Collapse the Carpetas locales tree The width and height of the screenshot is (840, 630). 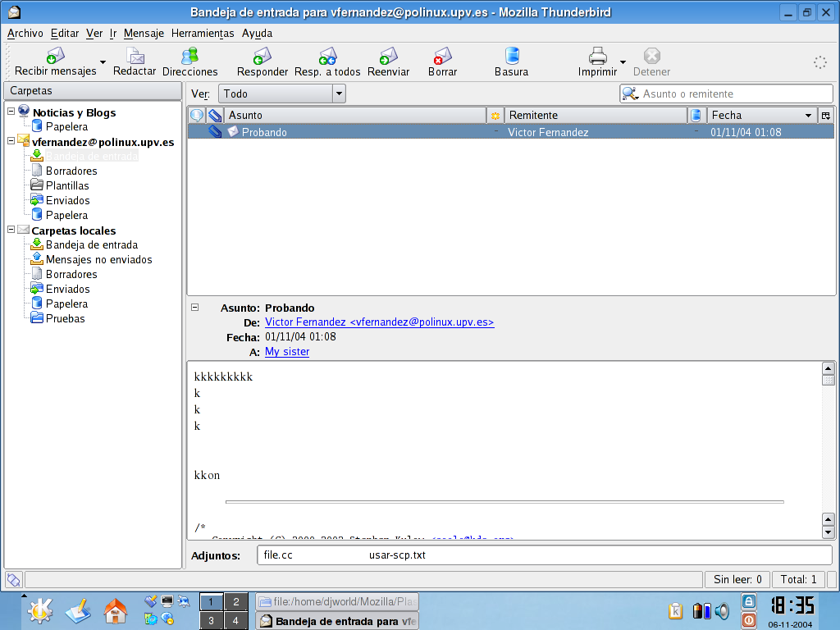coord(11,230)
